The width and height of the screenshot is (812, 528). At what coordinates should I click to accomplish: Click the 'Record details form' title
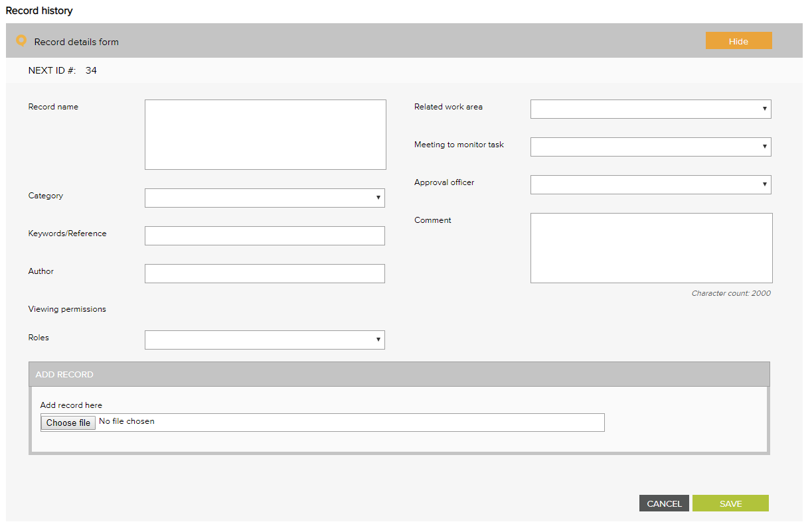pyautogui.click(x=76, y=42)
